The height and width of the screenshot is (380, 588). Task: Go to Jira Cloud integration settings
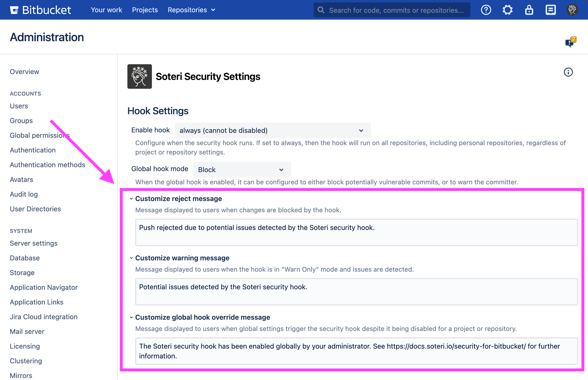coord(43,317)
